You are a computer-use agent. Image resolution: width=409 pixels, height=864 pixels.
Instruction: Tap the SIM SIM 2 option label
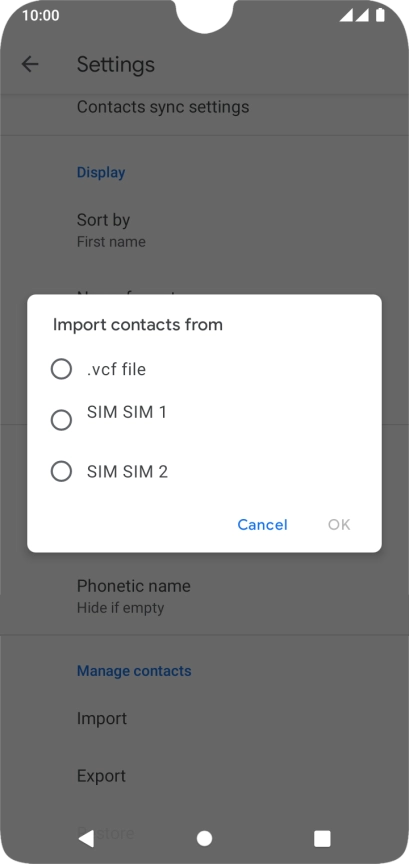coord(127,472)
